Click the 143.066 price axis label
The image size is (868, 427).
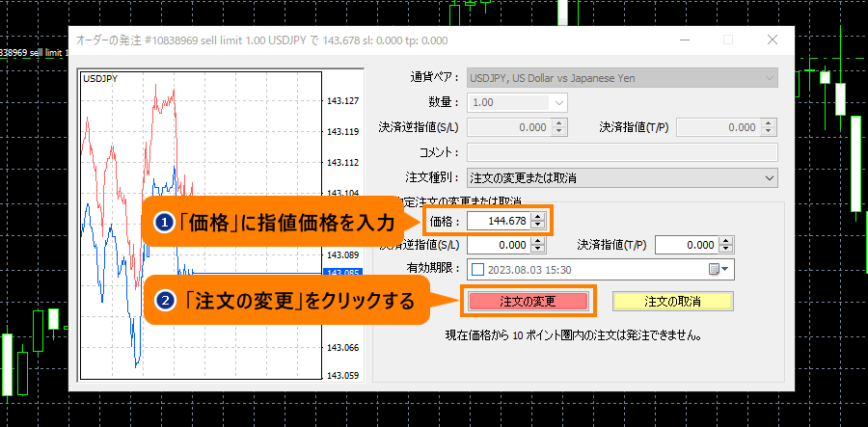click(342, 347)
